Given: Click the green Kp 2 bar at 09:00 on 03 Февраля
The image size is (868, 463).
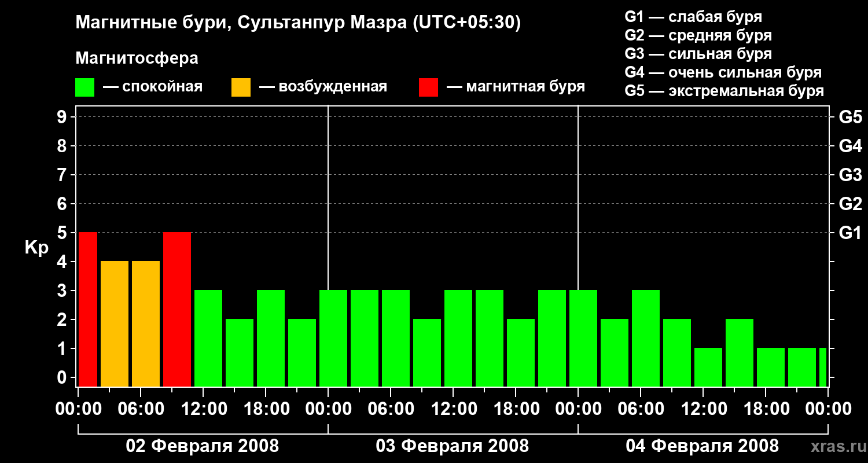Looking at the screenshot, I should (427, 352).
